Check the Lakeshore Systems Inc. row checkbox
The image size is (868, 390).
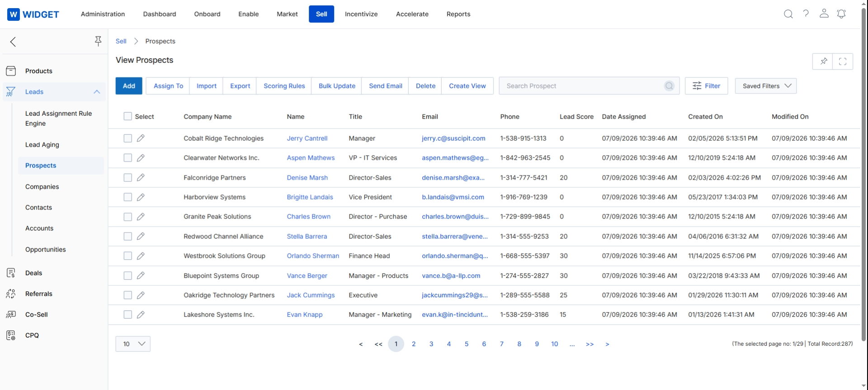[128, 314]
